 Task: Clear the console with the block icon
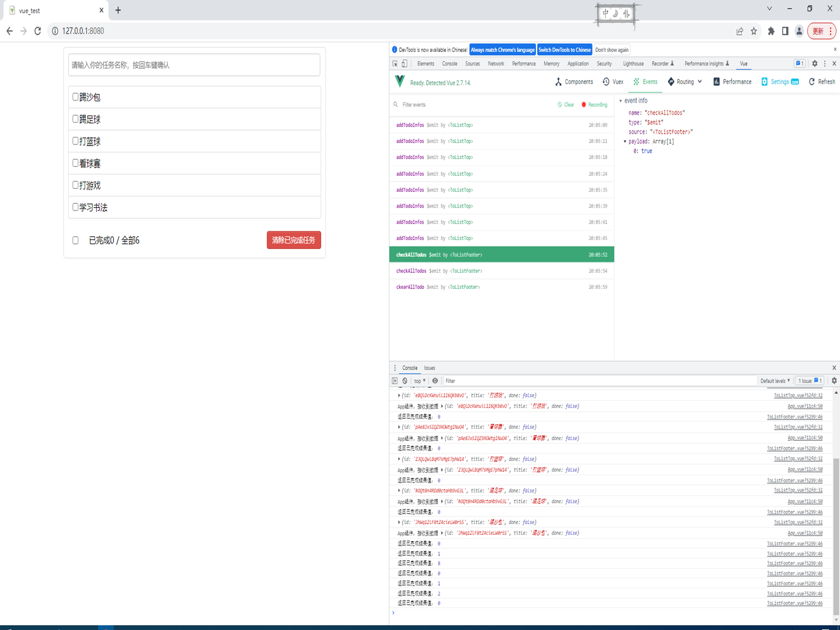[x=405, y=381]
